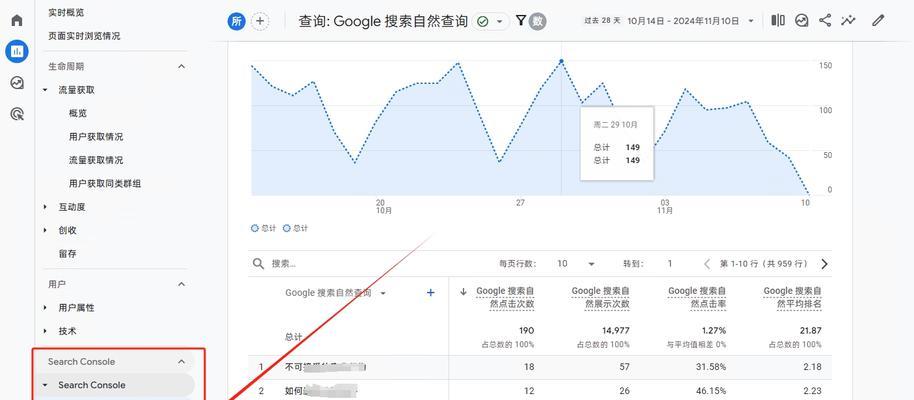The height and width of the screenshot is (400, 914).
Task: Open the 概览 report
Action: point(78,113)
